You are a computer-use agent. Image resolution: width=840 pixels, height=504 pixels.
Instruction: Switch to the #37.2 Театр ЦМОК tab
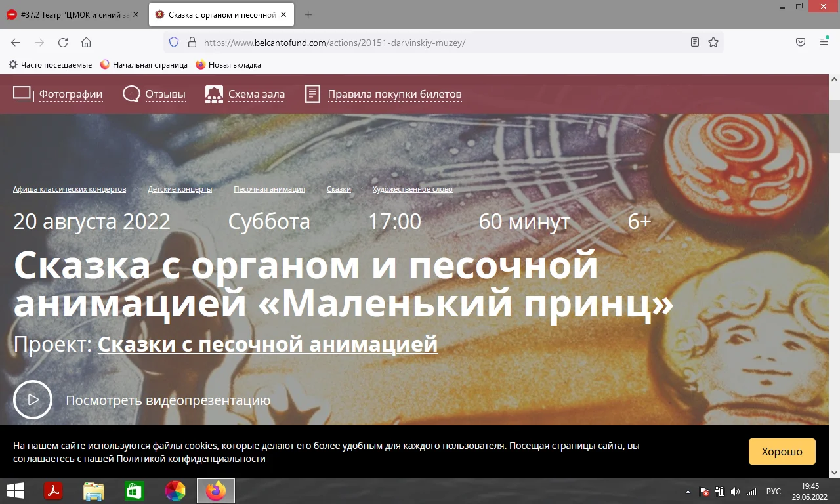coord(72,13)
